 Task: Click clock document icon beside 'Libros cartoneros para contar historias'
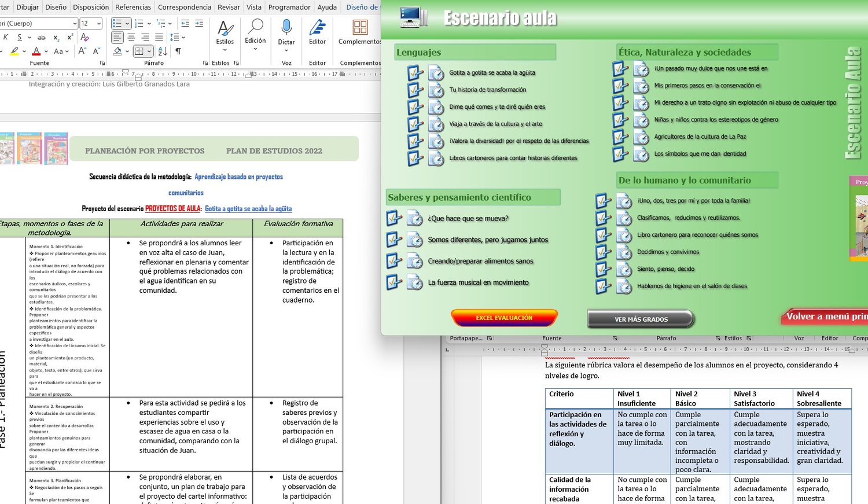[x=436, y=159]
